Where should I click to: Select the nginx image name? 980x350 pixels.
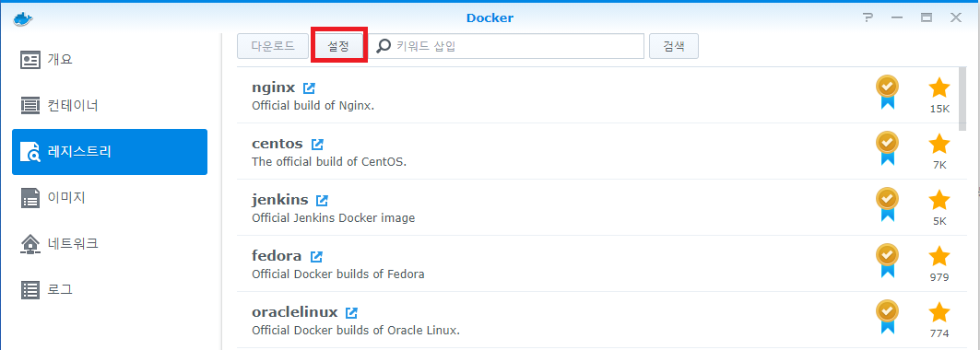click(x=273, y=88)
